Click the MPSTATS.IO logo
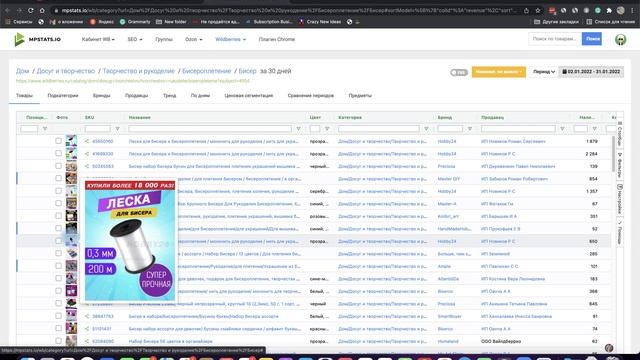The height and width of the screenshot is (360, 640). tap(38, 39)
